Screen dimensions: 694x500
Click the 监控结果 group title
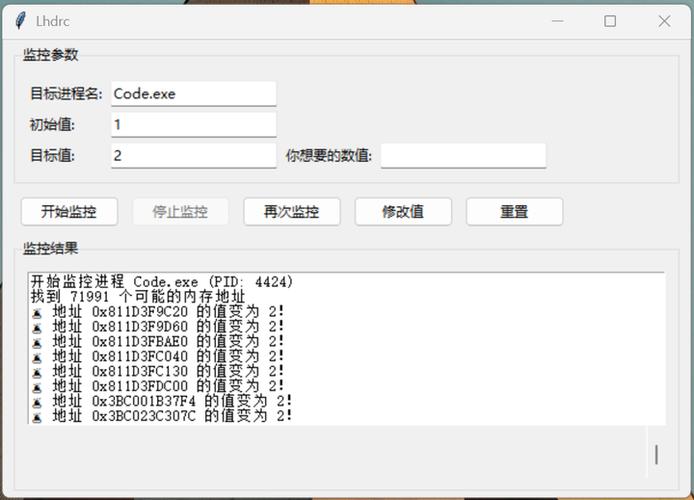(x=50, y=248)
